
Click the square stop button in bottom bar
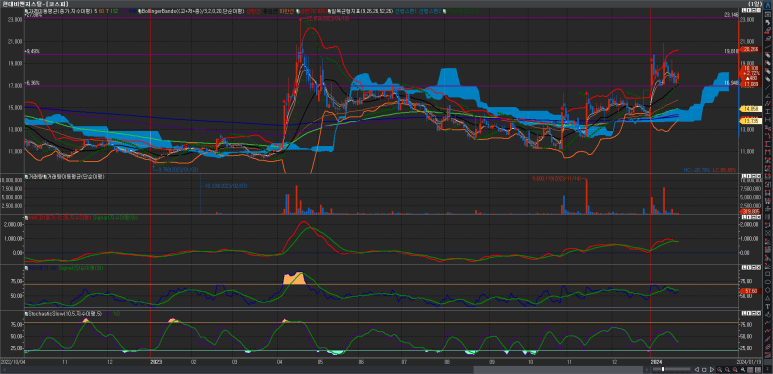click(704, 370)
